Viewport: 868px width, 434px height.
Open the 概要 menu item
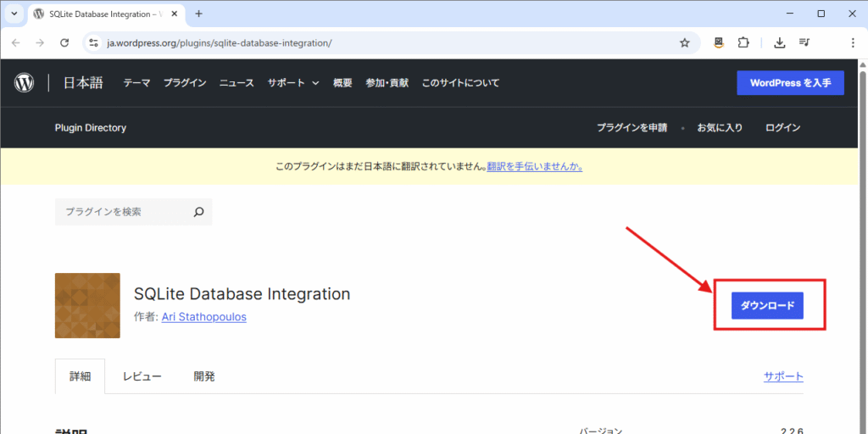342,83
